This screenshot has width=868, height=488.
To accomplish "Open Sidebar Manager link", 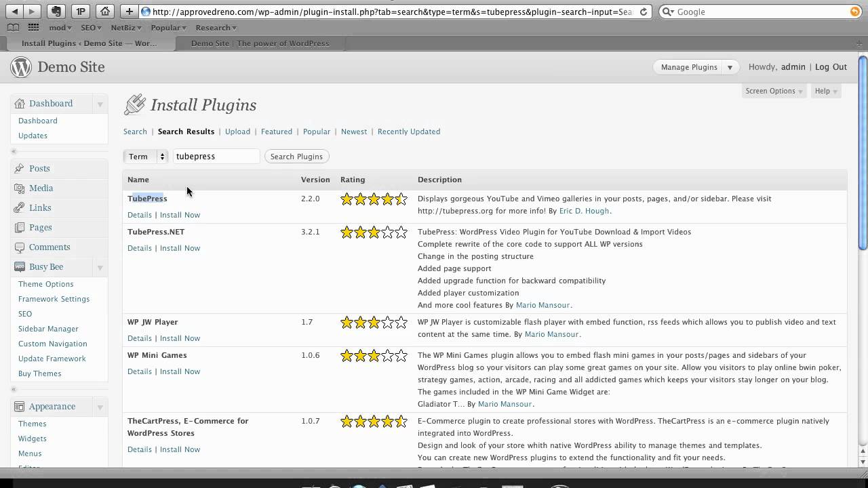I will (x=48, y=329).
